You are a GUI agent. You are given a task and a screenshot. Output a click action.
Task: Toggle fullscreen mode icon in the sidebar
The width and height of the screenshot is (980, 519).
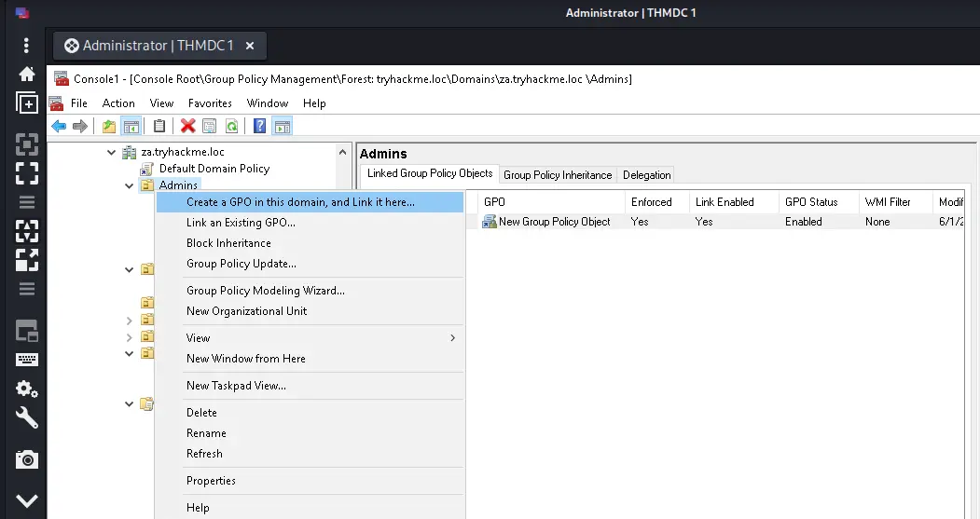coord(27,173)
